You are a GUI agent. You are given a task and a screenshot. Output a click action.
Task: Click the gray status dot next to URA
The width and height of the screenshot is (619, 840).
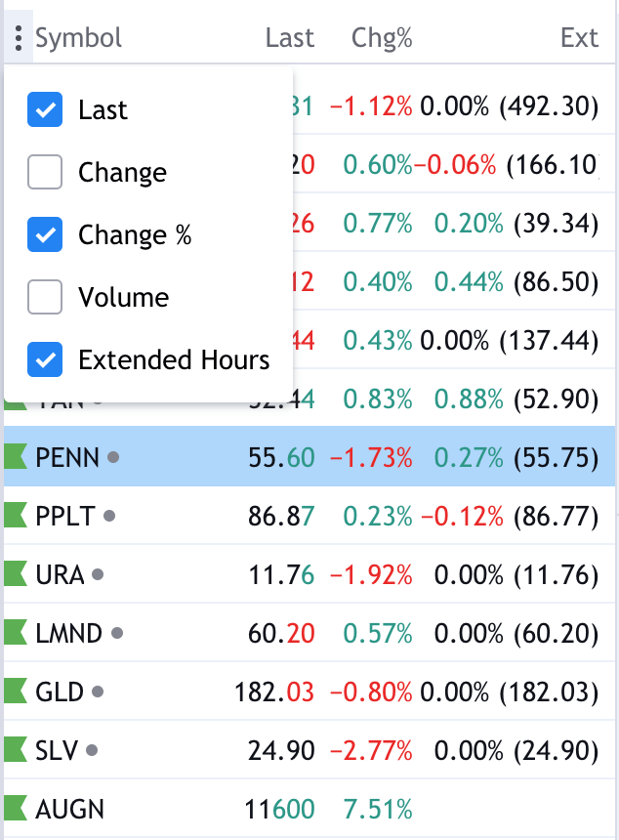tap(98, 575)
